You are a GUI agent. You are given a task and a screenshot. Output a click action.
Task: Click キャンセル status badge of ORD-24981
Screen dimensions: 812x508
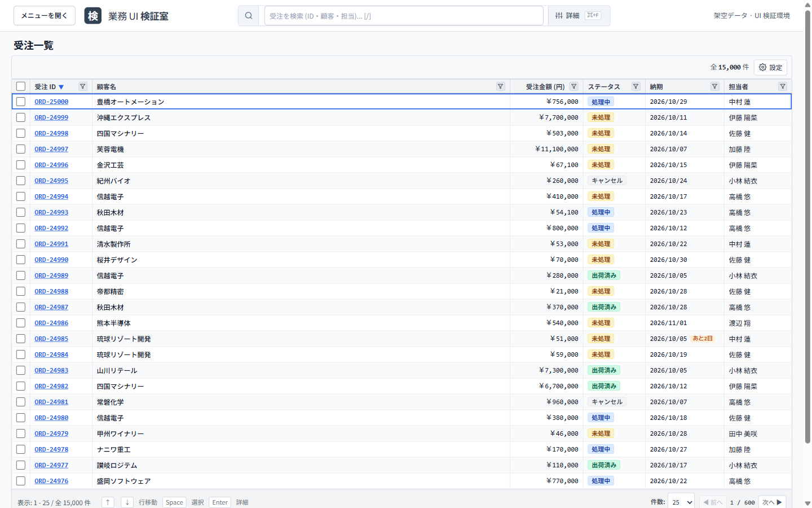(x=607, y=402)
